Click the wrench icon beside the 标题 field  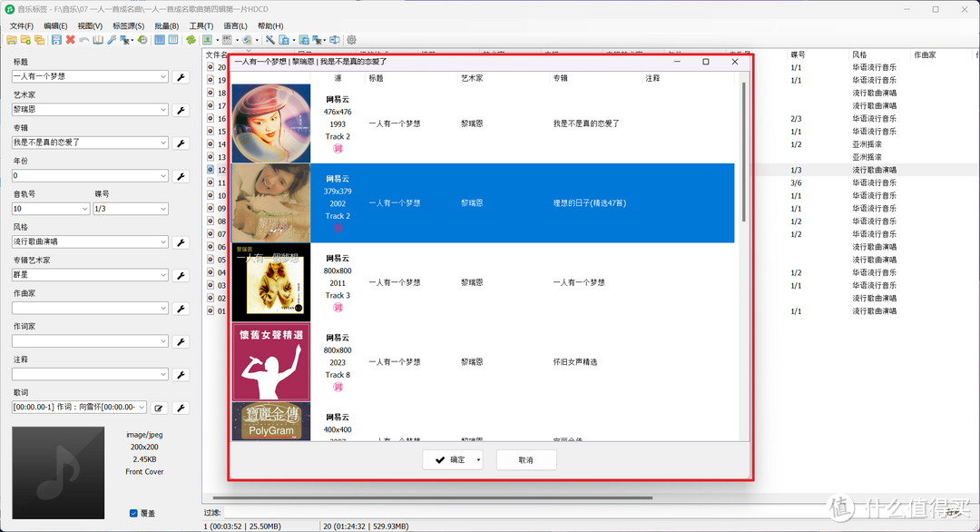181,76
